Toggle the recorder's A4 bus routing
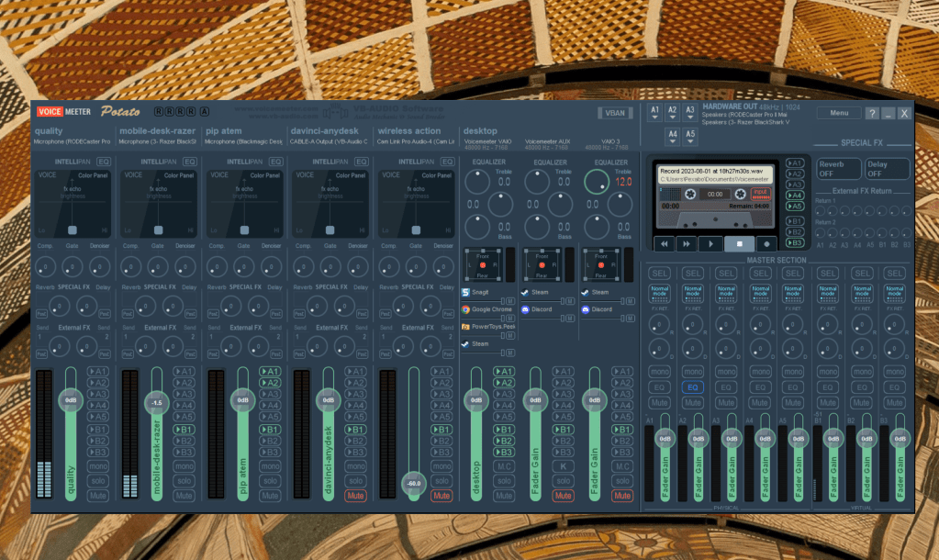Viewport: 939px width, 560px height. (x=795, y=196)
